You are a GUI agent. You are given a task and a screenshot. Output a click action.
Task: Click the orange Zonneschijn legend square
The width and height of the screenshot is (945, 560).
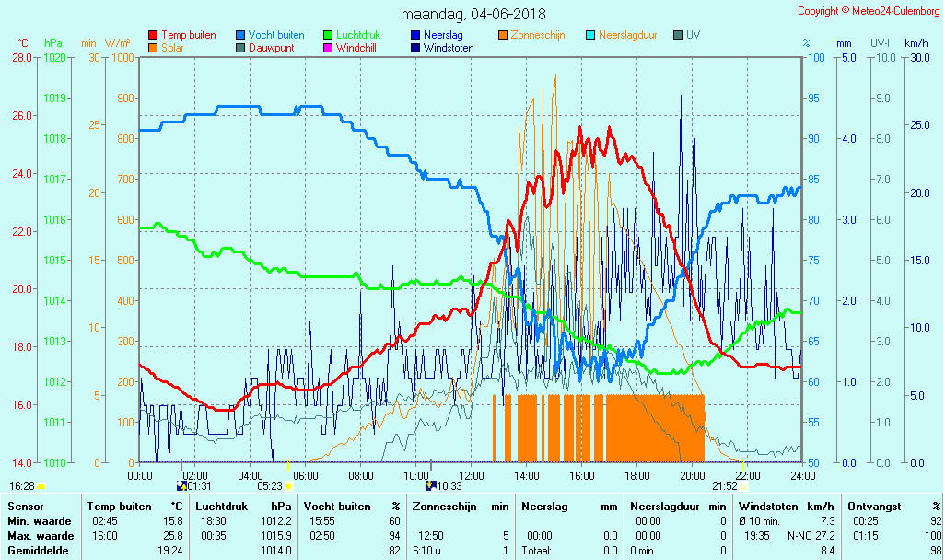(503, 35)
